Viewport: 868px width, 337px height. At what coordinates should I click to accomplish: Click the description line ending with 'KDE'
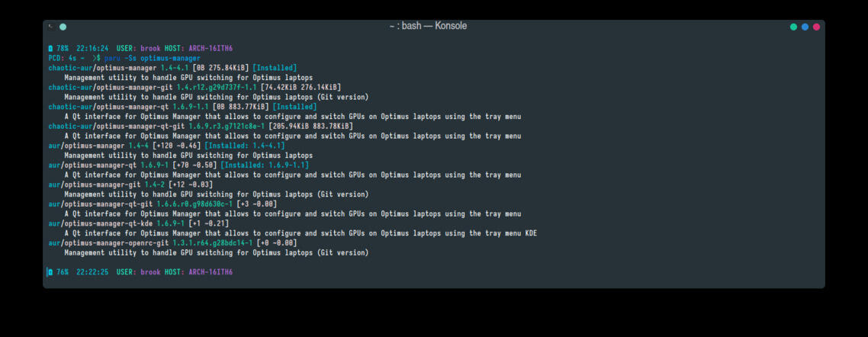point(301,233)
